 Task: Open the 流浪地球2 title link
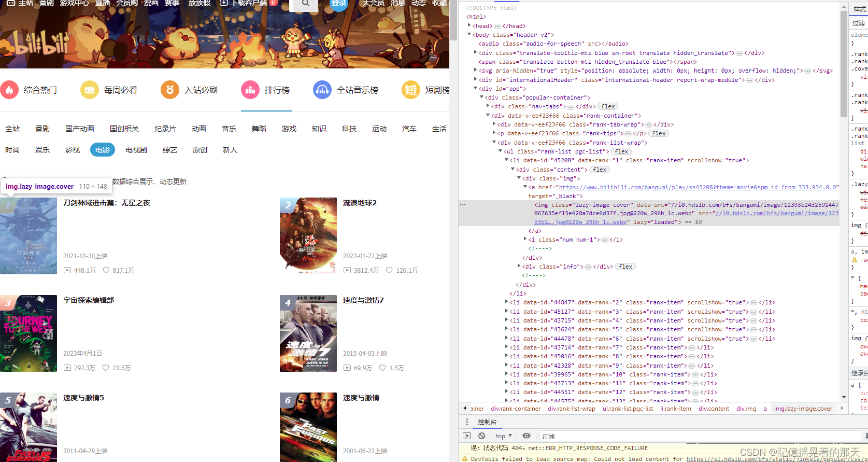[360, 203]
